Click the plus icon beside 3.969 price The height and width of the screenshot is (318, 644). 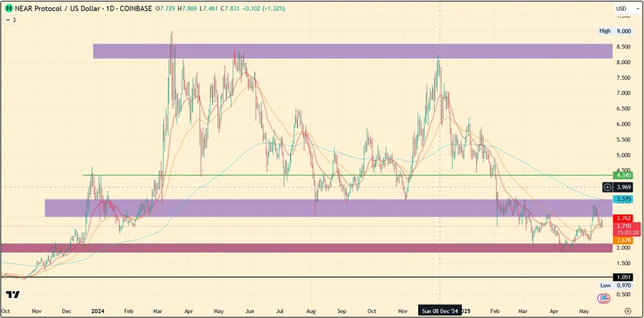608,188
